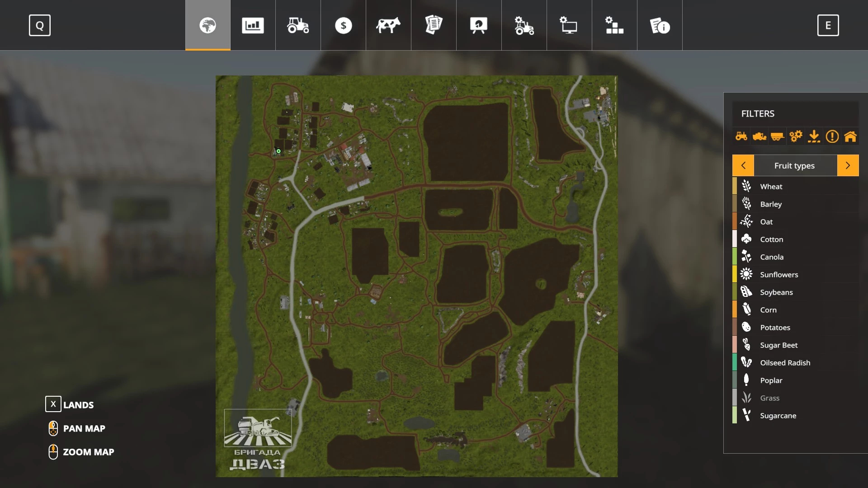Viewport: 868px width, 488px height.
Task: Toggle Wheat fruit type filter
Action: click(x=795, y=186)
